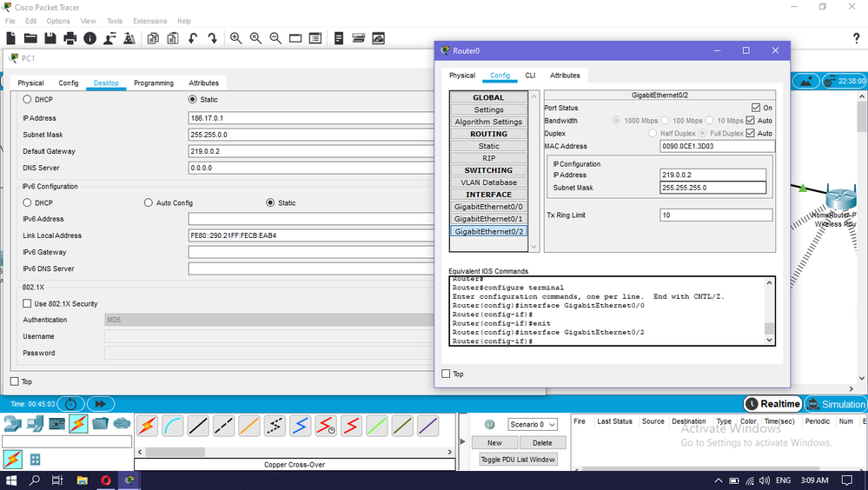Select the phone dotted cable
This screenshot has height=490, width=868.
275,426
